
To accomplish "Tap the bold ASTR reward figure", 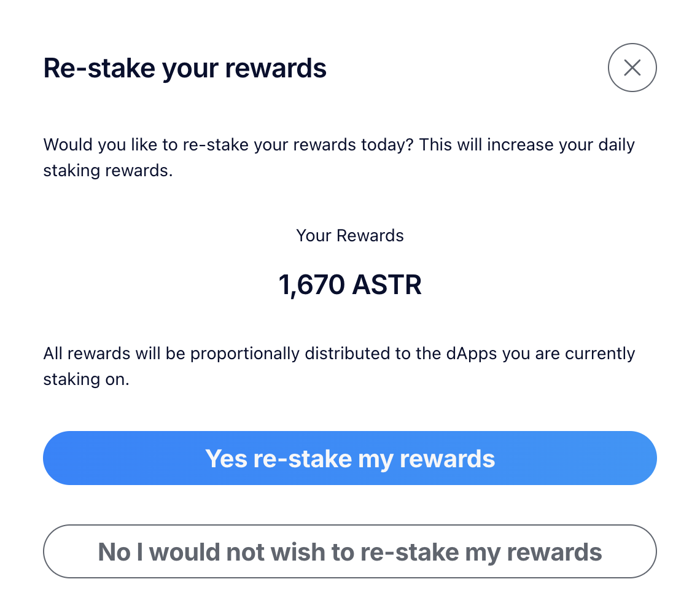I will pos(349,285).
